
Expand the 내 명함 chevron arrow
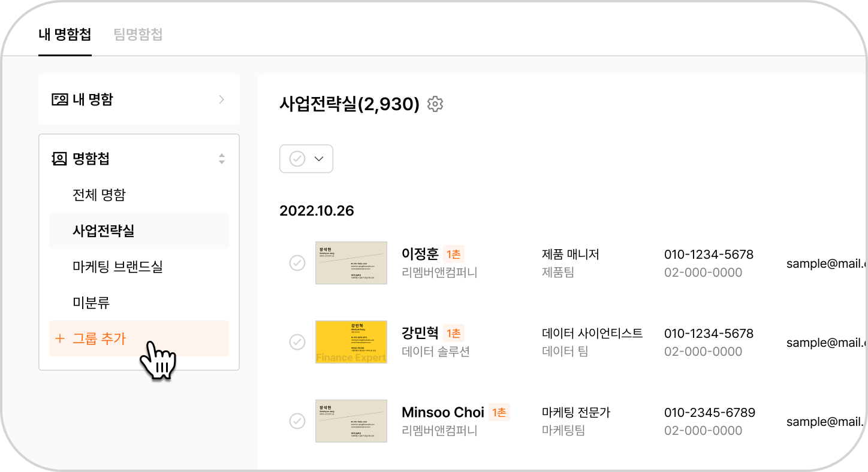(x=221, y=99)
